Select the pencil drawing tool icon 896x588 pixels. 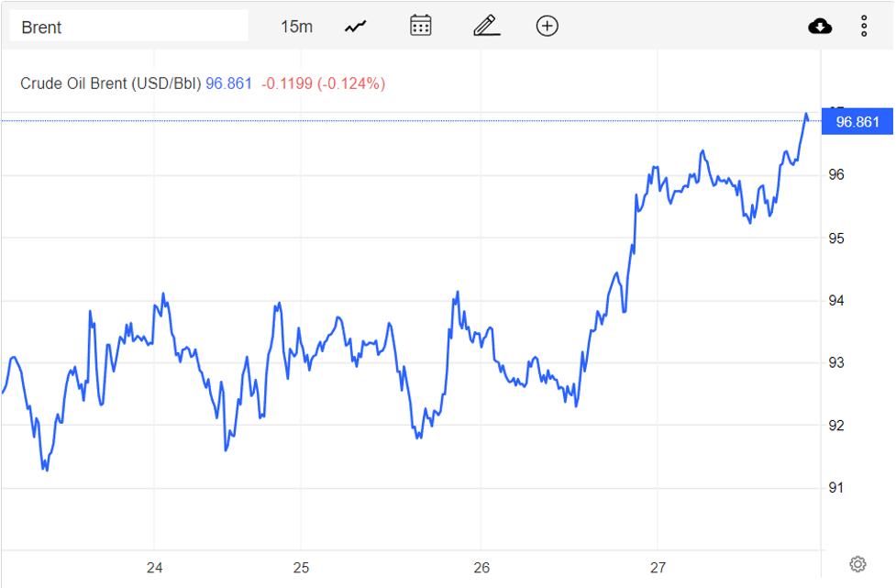[x=486, y=26]
